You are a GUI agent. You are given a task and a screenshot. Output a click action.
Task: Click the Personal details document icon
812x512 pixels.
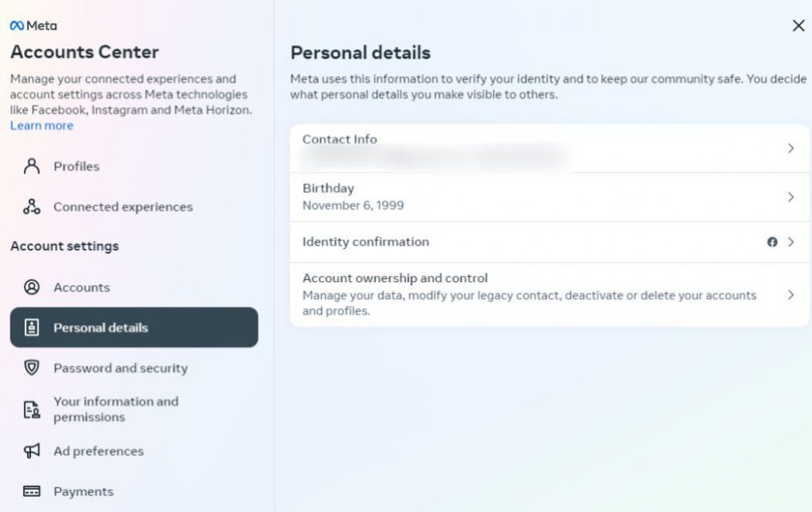point(30,327)
